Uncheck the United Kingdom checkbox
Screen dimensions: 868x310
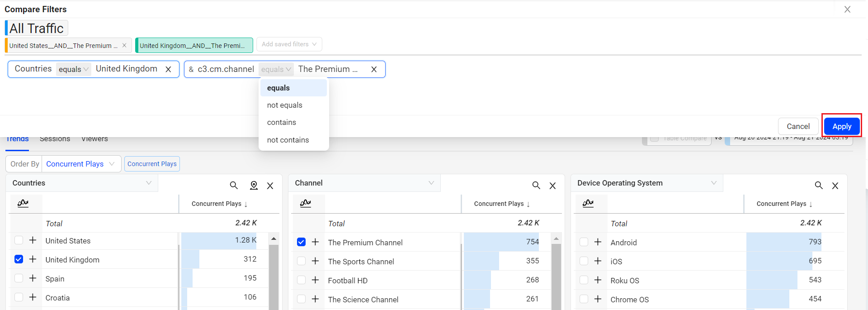(x=19, y=259)
